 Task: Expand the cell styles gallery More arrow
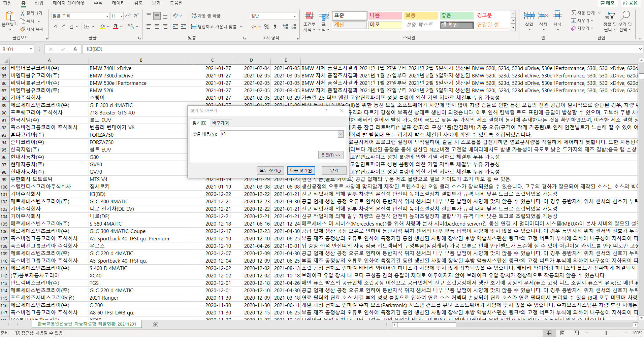click(x=513, y=28)
